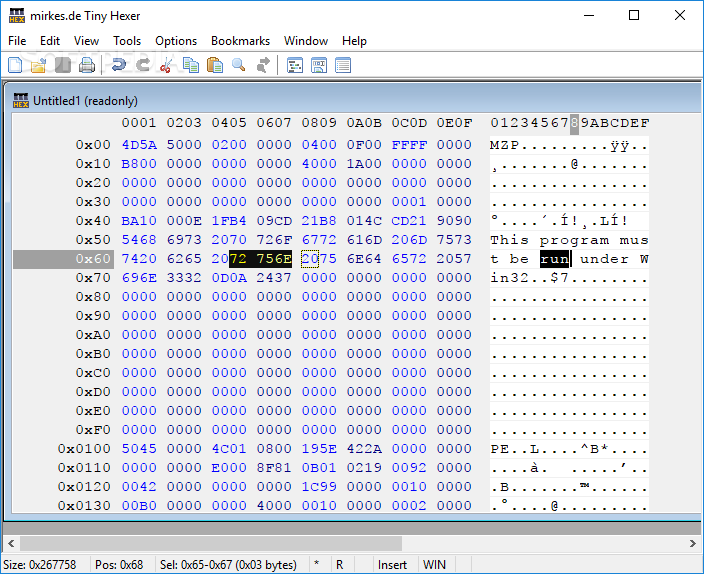Screen dimensions: 704x574
Task: Click the 0001 column header
Action: click(139, 123)
